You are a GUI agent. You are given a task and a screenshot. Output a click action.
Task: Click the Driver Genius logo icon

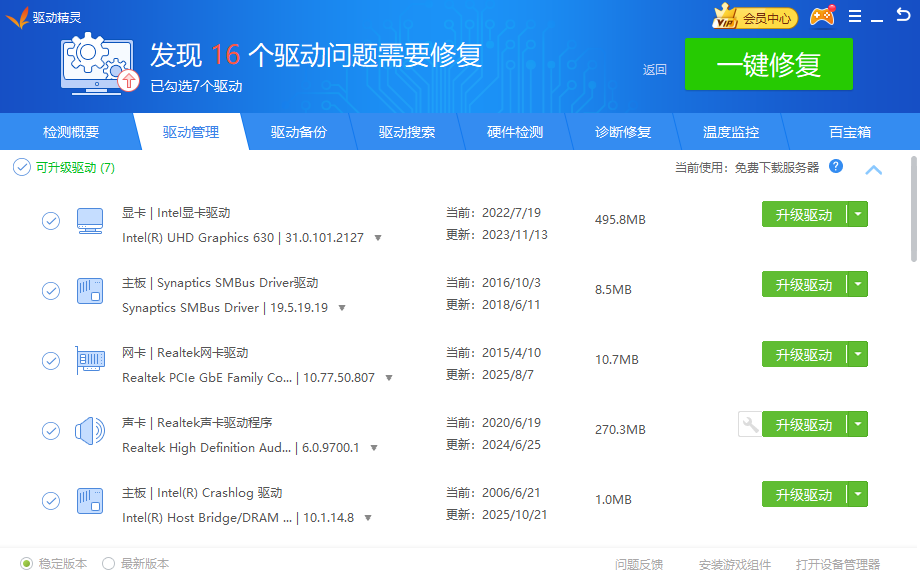pyautogui.click(x=18, y=16)
